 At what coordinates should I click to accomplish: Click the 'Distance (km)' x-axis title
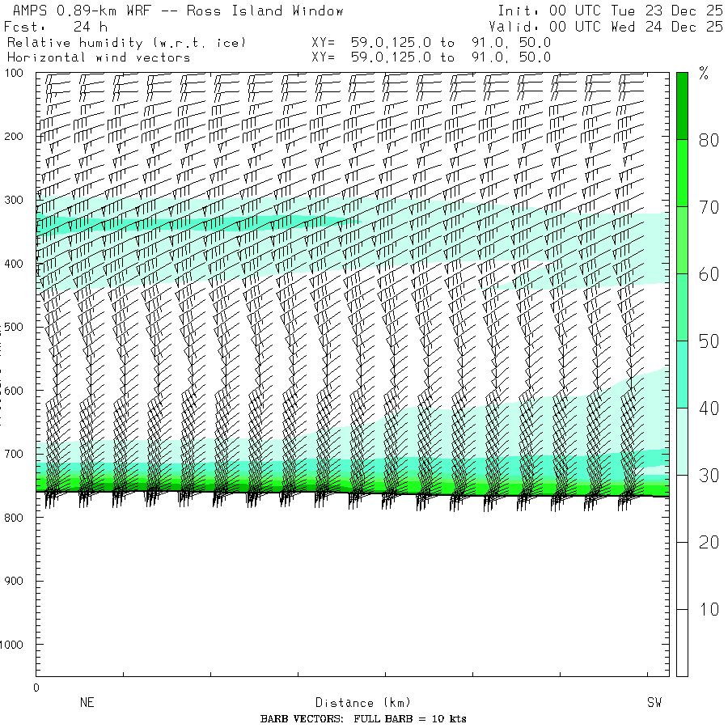[356, 703]
